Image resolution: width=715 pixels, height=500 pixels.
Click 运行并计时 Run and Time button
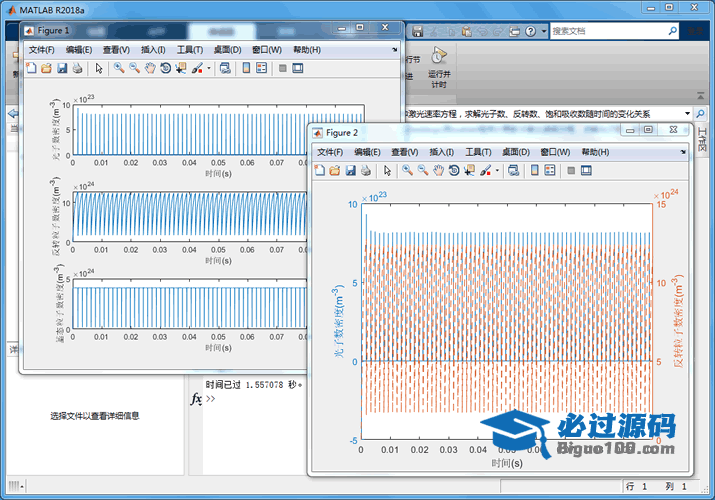(x=439, y=67)
